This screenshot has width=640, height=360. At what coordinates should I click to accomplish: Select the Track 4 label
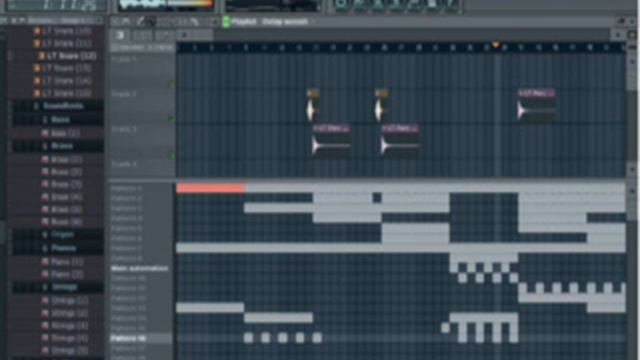click(x=124, y=164)
